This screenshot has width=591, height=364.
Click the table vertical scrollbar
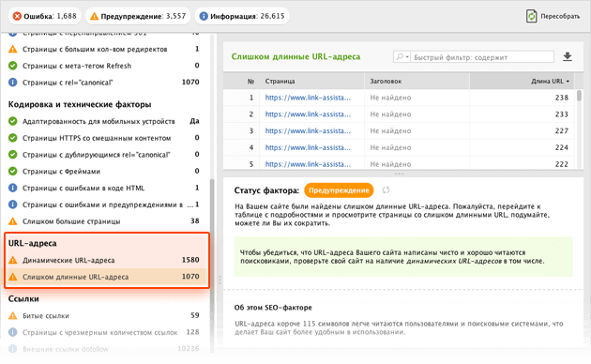coord(579,96)
